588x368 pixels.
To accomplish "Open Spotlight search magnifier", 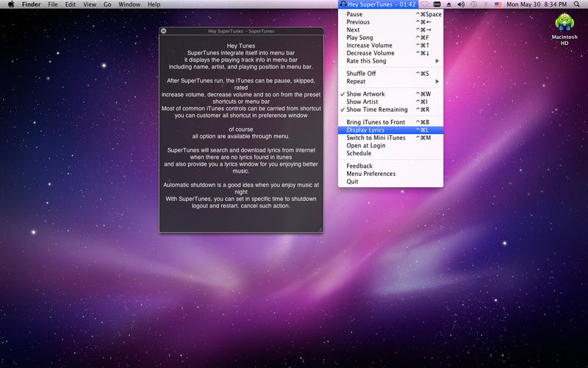I will click(576, 4).
